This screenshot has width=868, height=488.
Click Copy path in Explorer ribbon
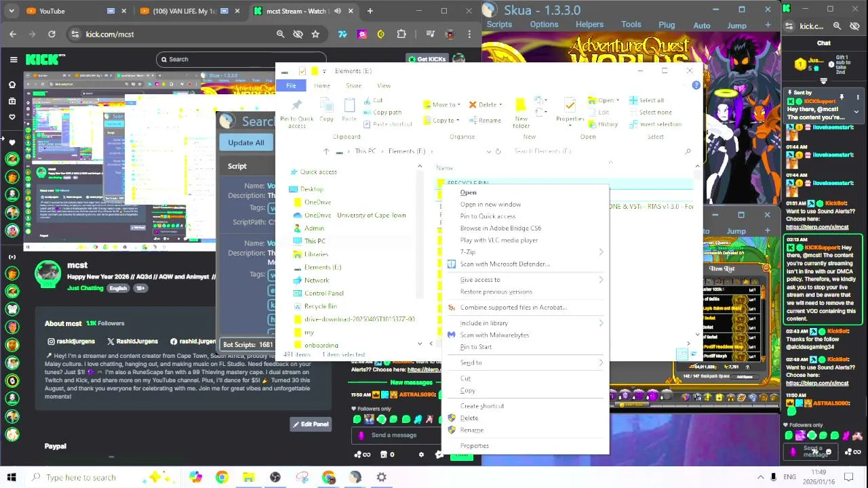point(382,113)
